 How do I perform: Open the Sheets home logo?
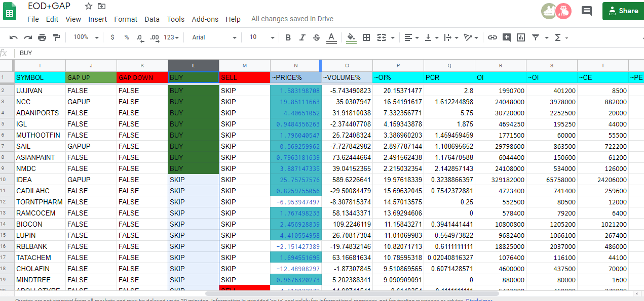pyautogui.click(x=10, y=11)
